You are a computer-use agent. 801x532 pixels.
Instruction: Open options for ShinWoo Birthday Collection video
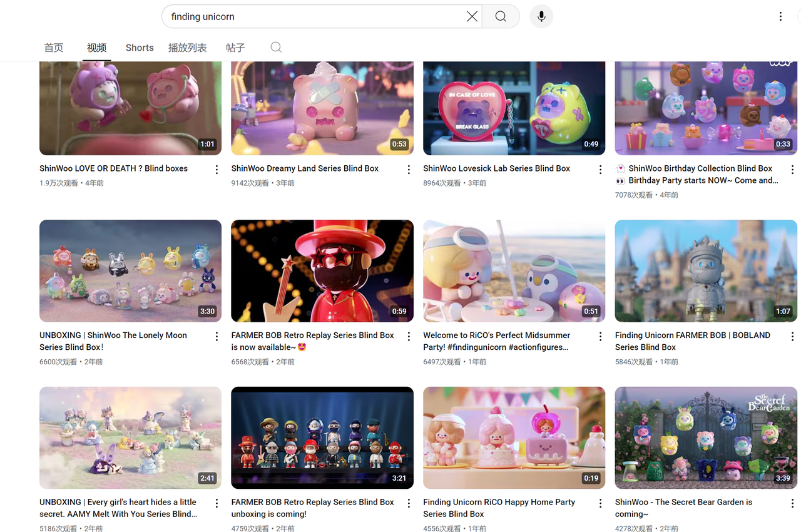tap(792, 169)
